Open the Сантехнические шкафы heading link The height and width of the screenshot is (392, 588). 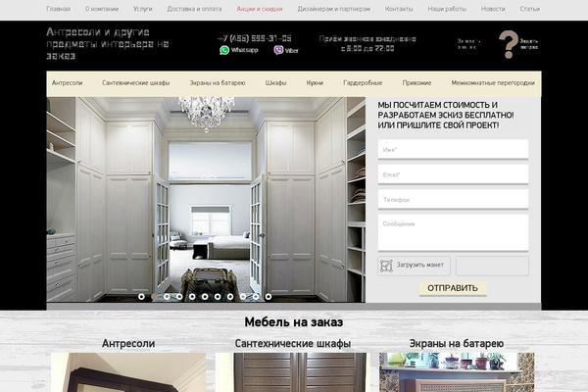pyautogui.click(x=293, y=343)
